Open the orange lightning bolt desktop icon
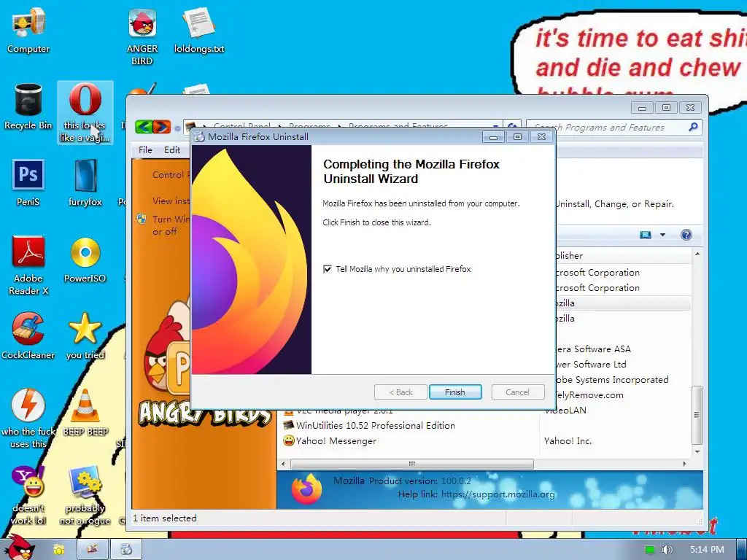Screen dimensions: 747x560 pyautogui.click(x=28, y=419)
